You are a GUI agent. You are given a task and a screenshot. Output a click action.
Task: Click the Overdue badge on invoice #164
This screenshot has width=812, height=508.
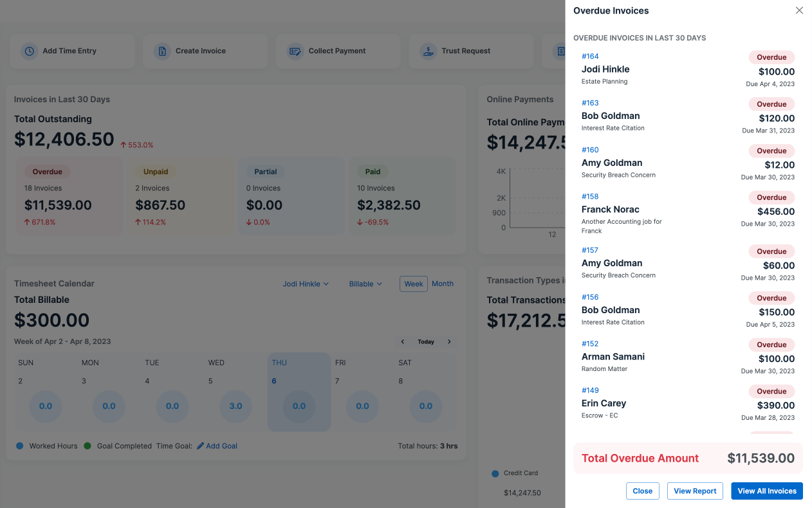coord(771,57)
